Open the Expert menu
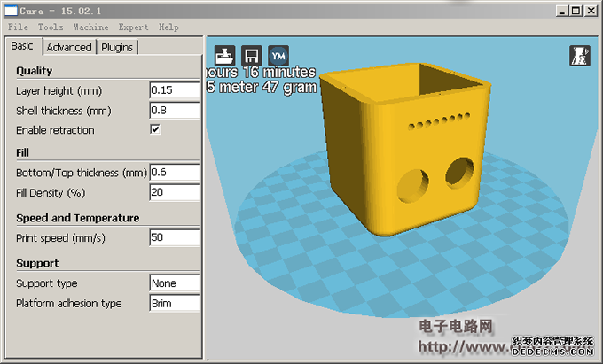Image resolution: width=603 pixels, height=364 pixels. click(x=133, y=27)
